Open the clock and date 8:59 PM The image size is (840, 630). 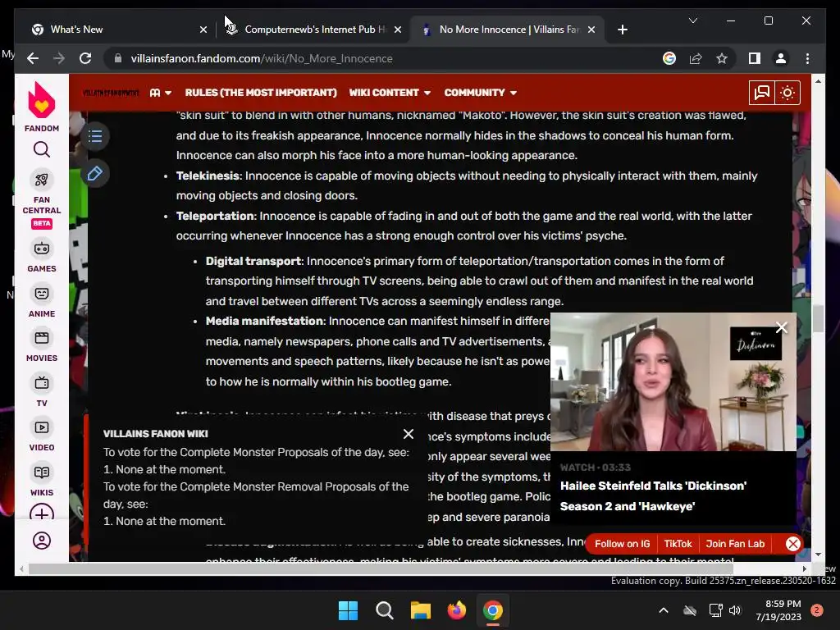(778, 610)
